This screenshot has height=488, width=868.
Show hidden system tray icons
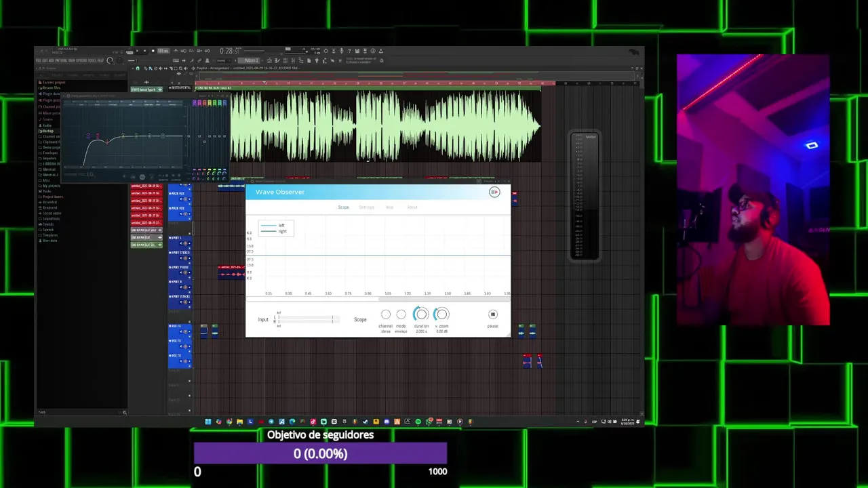578,422
